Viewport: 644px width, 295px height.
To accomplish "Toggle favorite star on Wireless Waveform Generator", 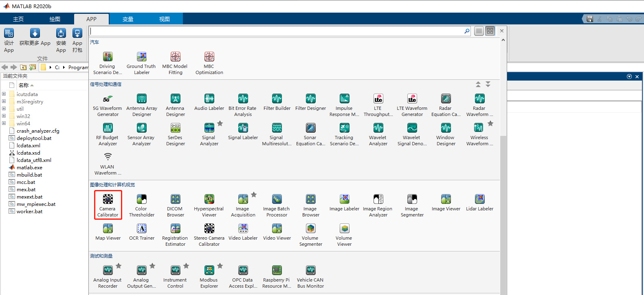I will pos(490,123).
